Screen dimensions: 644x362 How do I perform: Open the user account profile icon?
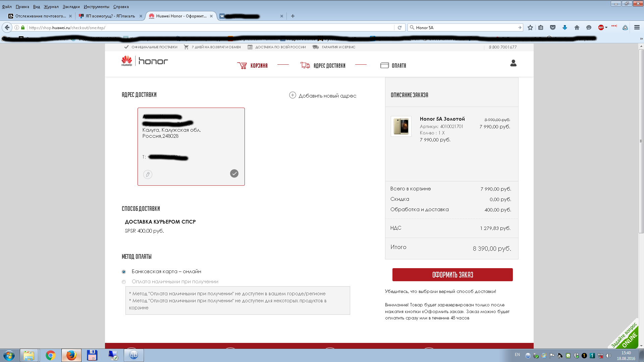(x=513, y=63)
